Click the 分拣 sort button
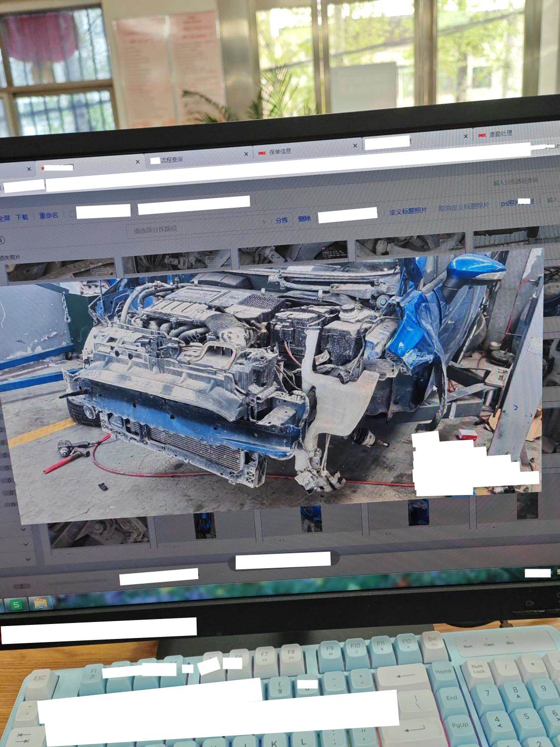Image resolution: width=560 pixels, height=747 pixels. click(x=282, y=220)
